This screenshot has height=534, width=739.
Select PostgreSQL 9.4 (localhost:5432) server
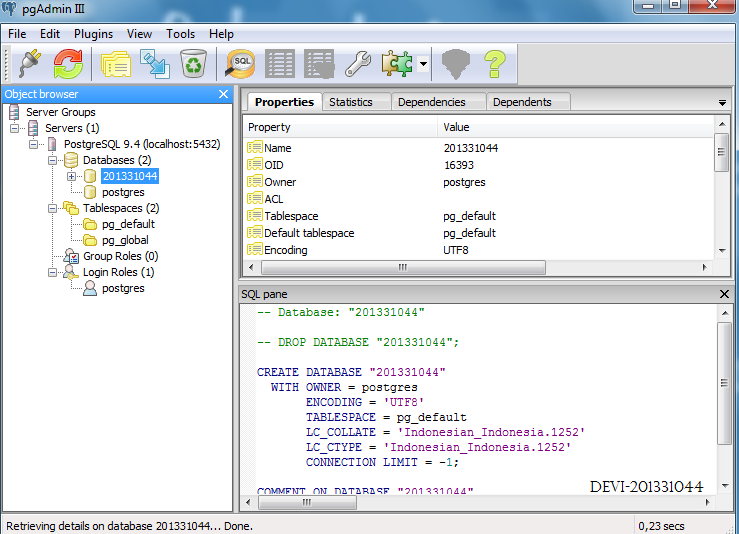click(142, 144)
